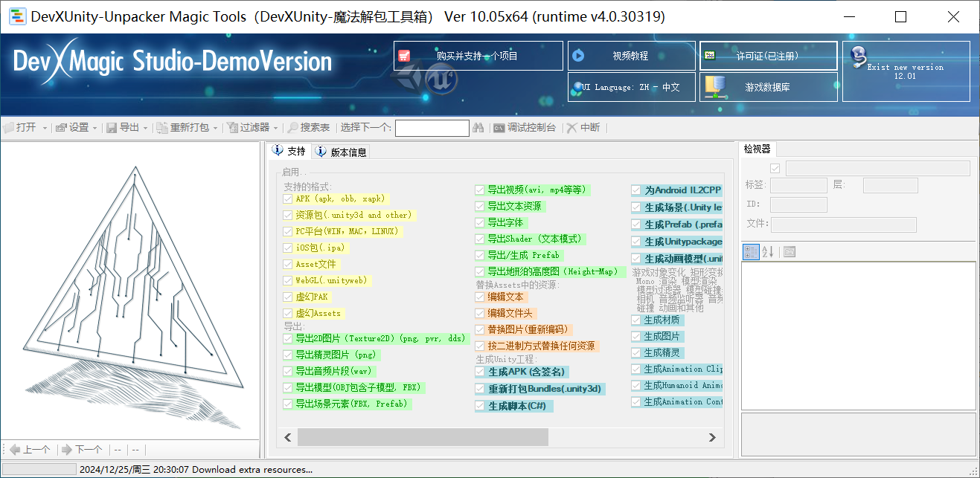Click the 下一个 next arrow button
Screen dimensions: 980x478
83,449
